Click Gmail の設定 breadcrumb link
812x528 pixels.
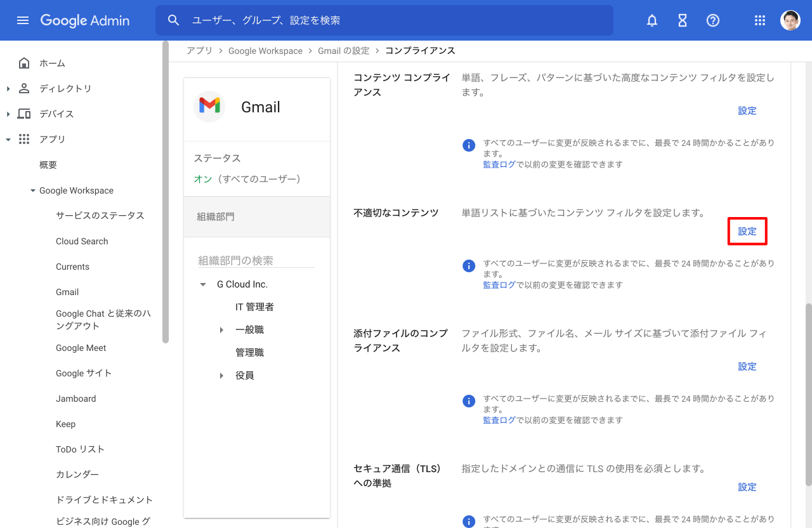(x=344, y=51)
